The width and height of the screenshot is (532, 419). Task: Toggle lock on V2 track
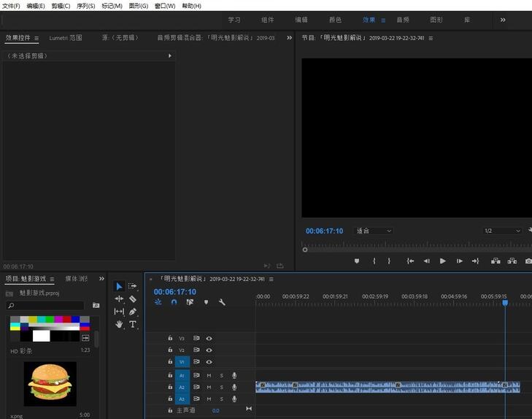(x=170, y=350)
